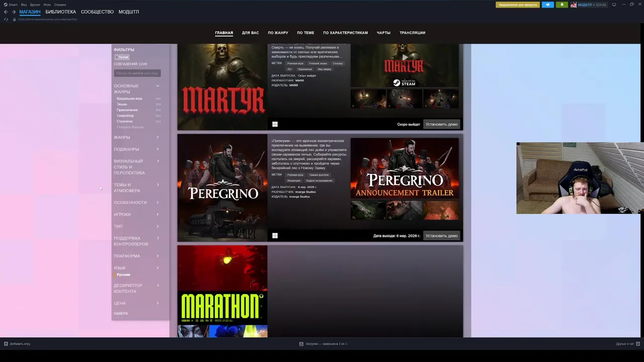644x362 pixels.
Task: Click the Windows icon on the Peregrino card
Action: (x=275, y=235)
